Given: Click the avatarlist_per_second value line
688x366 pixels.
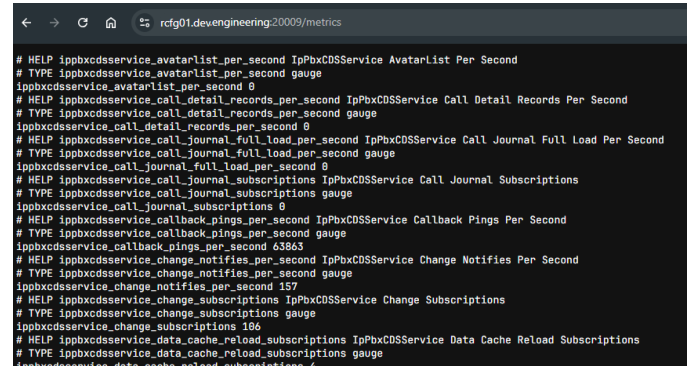Looking at the screenshot, I should 135,86.
